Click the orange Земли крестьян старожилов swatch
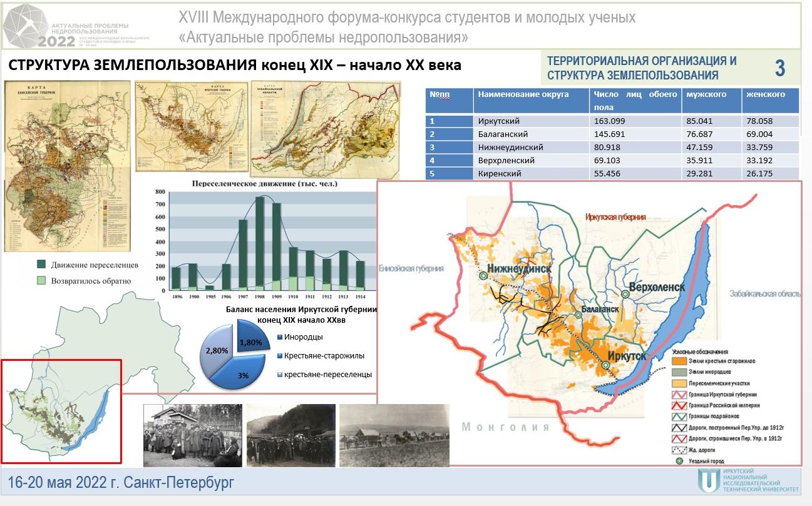Image resolution: width=812 pixels, height=506 pixels. coord(679,361)
